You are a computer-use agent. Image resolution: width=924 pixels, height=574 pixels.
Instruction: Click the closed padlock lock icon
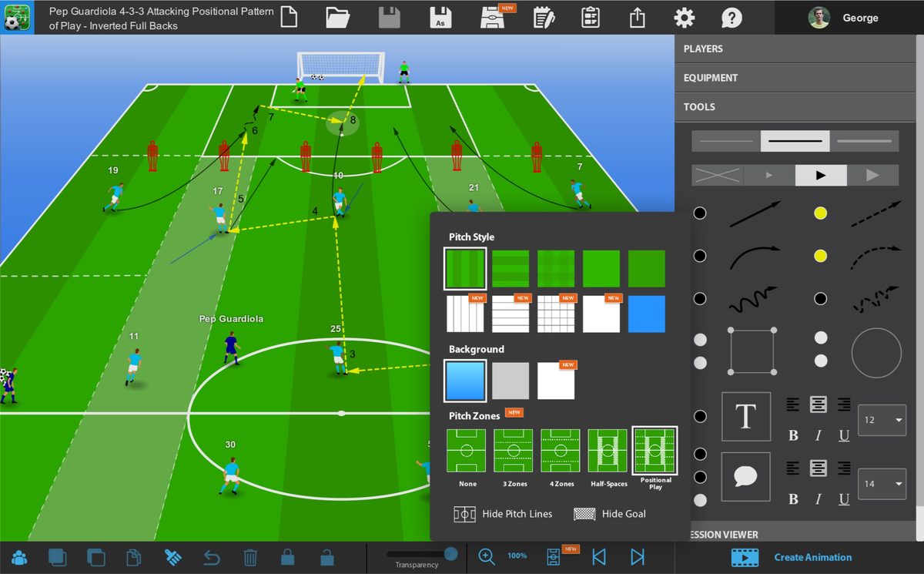[288, 556]
